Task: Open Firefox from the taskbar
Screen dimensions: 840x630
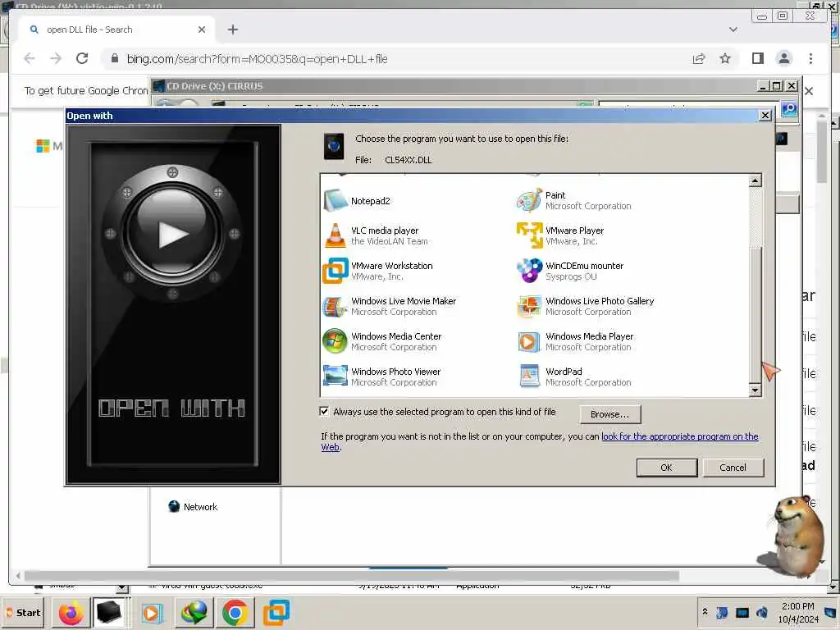Action: pos(71,612)
